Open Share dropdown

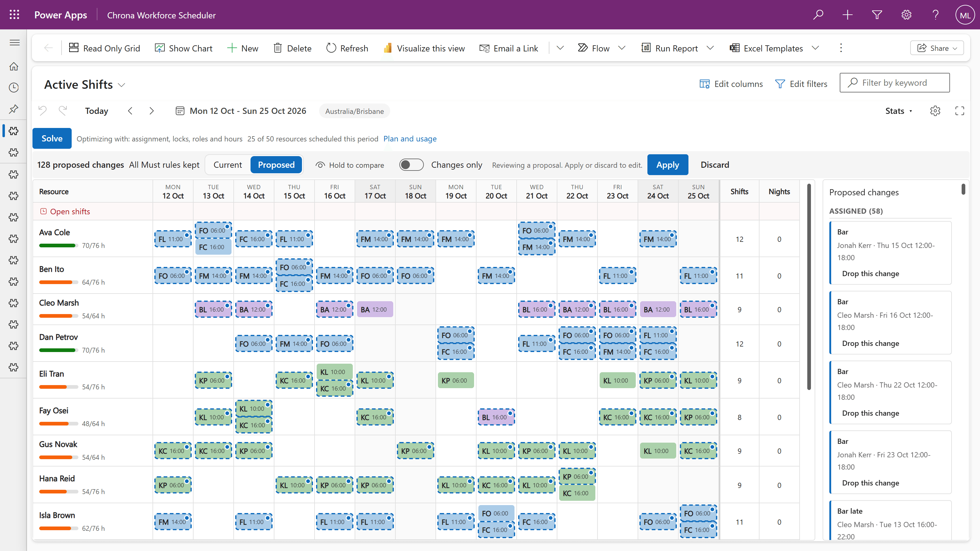937,48
